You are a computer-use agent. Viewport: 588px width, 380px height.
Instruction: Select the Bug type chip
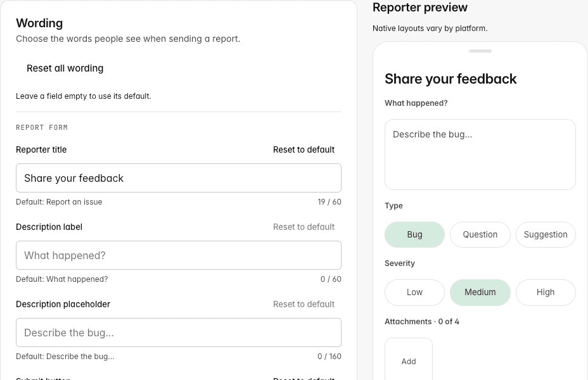[x=414, y=234]
